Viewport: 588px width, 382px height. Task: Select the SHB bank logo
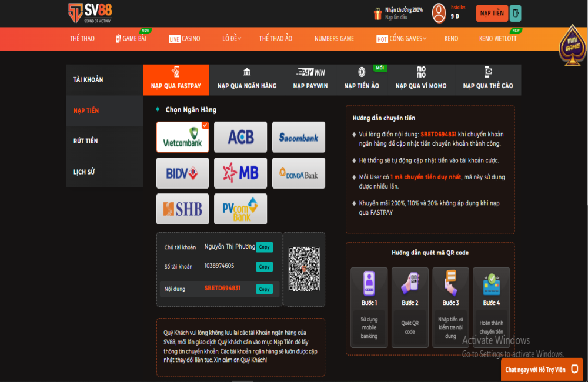(183, 209)
